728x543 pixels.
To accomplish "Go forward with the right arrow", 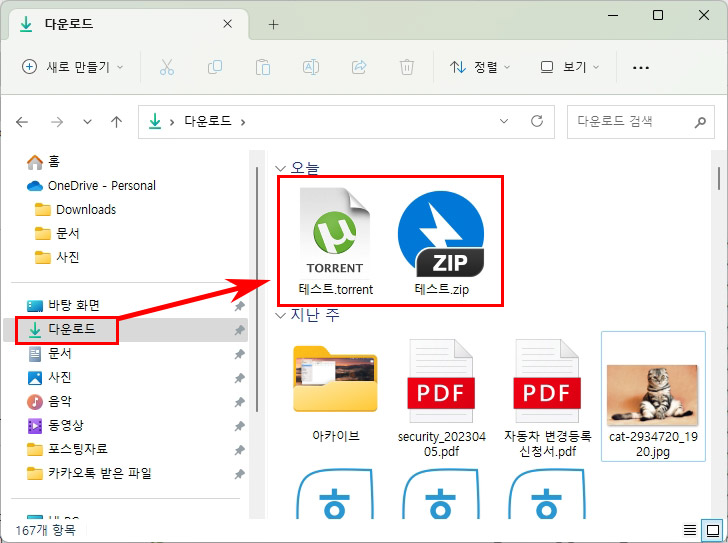I will click(x=57, y=122).
